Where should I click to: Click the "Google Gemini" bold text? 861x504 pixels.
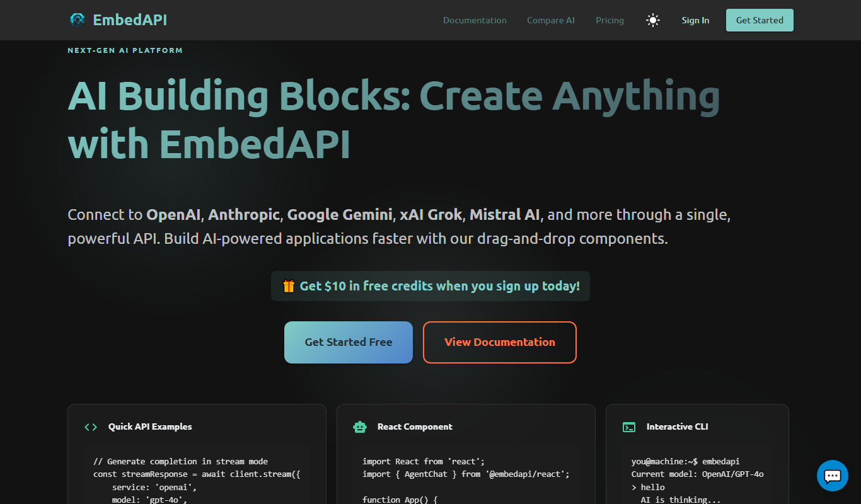[x=340, y=215]
